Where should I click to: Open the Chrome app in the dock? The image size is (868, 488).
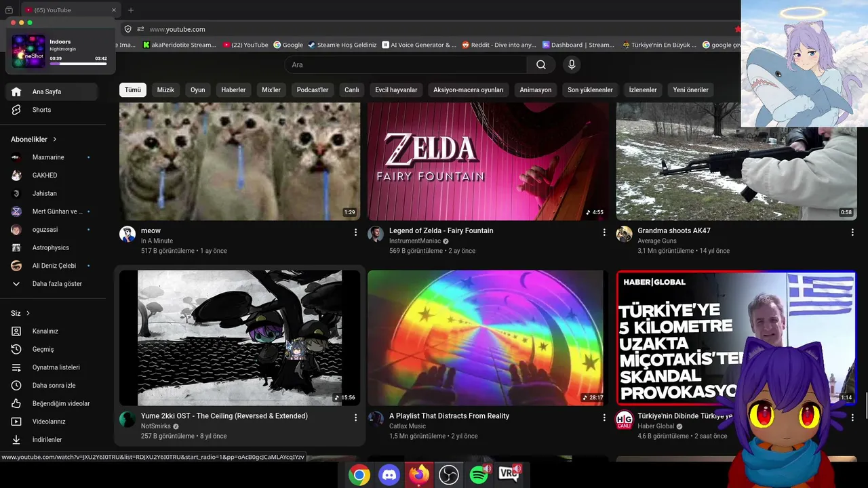[x=359, y=475]
